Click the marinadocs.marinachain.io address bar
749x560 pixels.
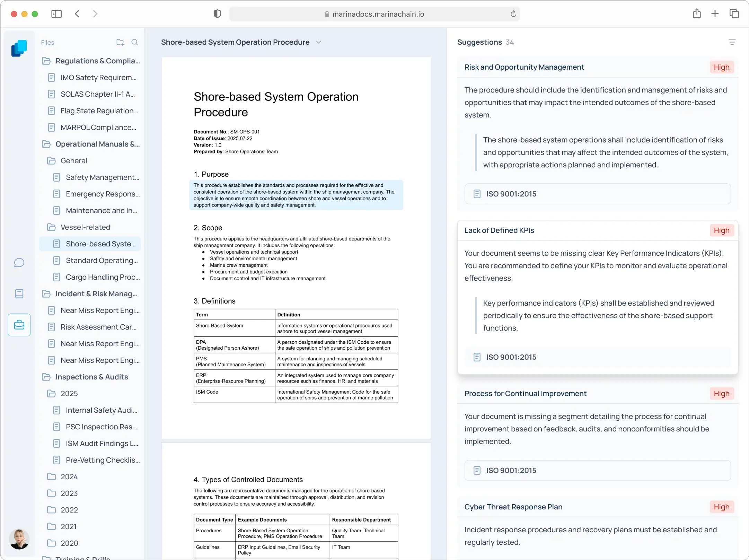[374, 14]
